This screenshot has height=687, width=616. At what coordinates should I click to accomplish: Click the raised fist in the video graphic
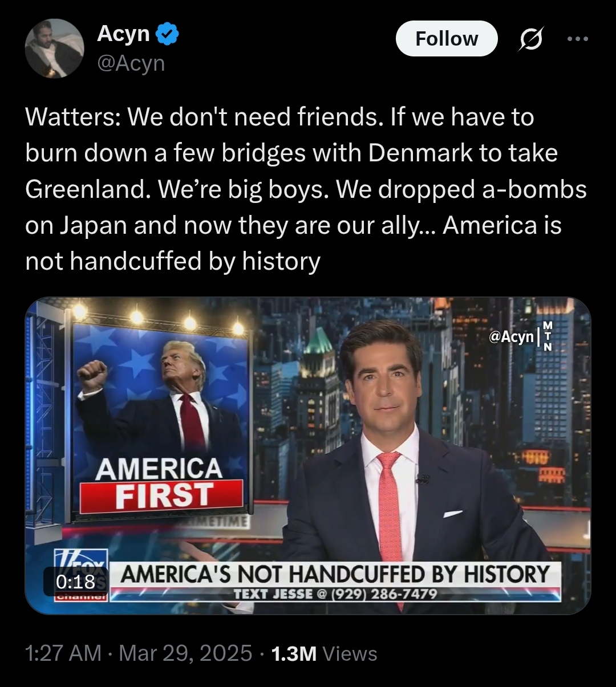[92, 373]
